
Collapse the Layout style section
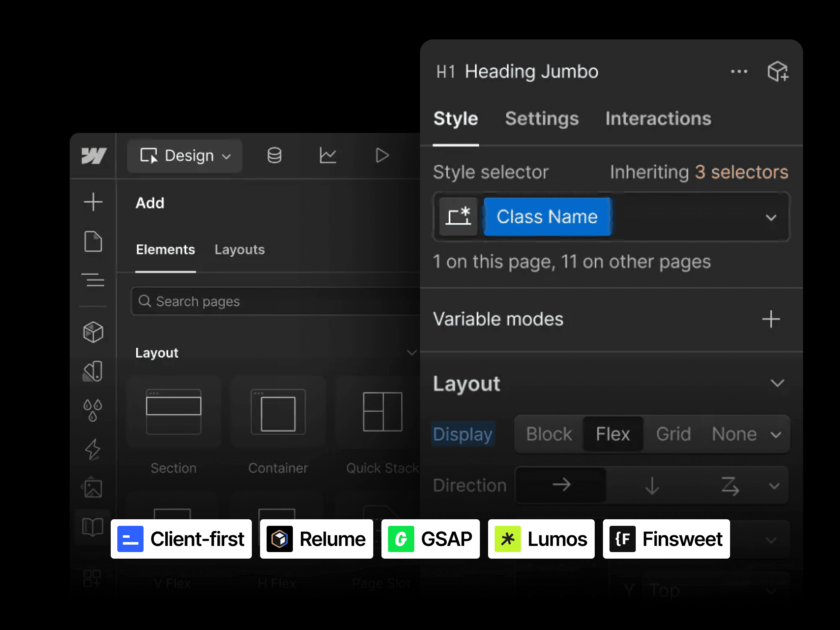[x=777, y=383]
